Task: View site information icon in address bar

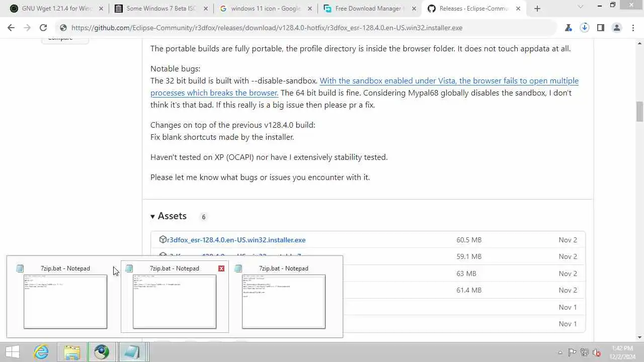Action: click(62, 28)
